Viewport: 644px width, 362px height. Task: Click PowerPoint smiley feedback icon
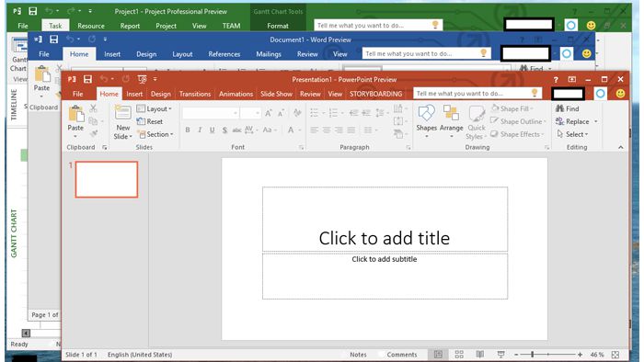[x=620, y=94]
